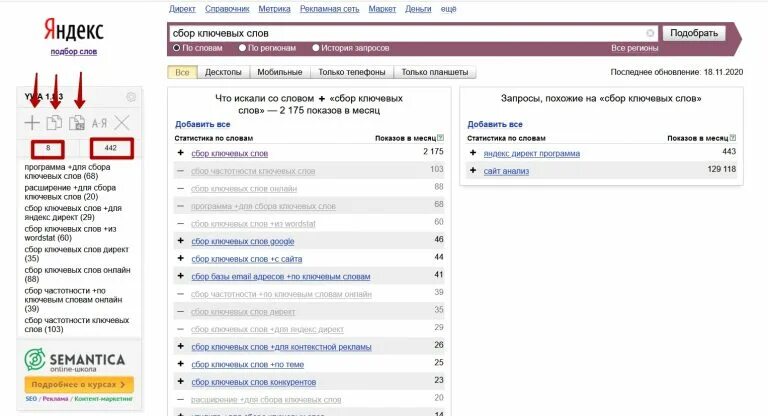The image size is (768, 416).
Task: Open 'Директ' in the top navigation
Action: click(x=182, y=9)
